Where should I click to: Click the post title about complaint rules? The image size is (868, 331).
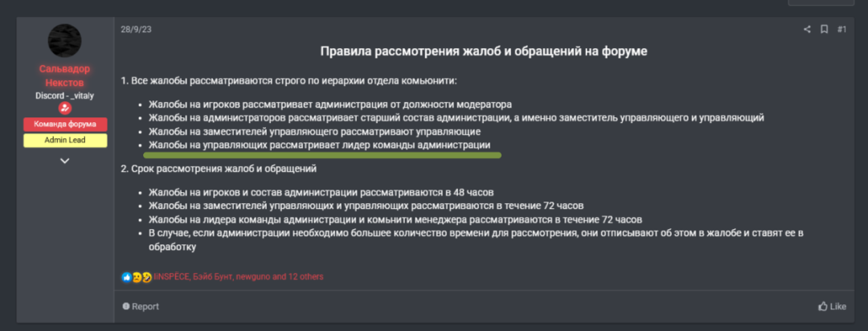pyautogui.click(x=483, y=51)
